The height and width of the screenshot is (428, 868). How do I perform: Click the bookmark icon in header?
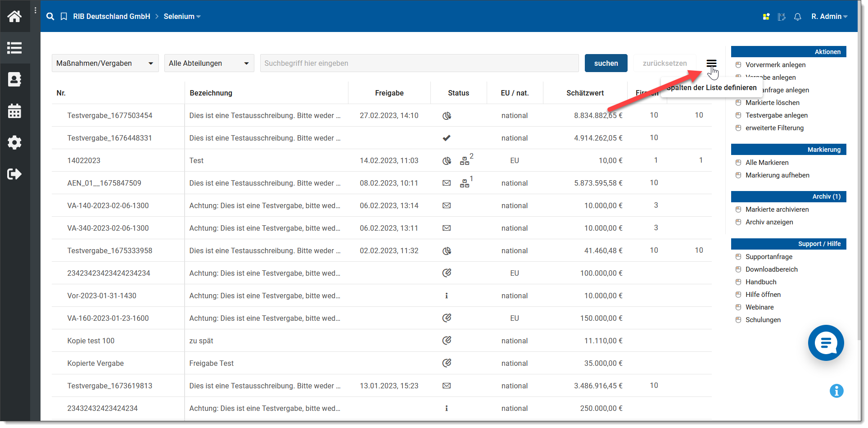click(64, 16)
